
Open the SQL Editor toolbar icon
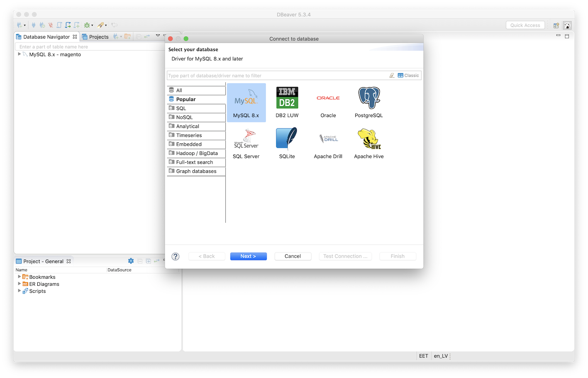tap(59, 25)
